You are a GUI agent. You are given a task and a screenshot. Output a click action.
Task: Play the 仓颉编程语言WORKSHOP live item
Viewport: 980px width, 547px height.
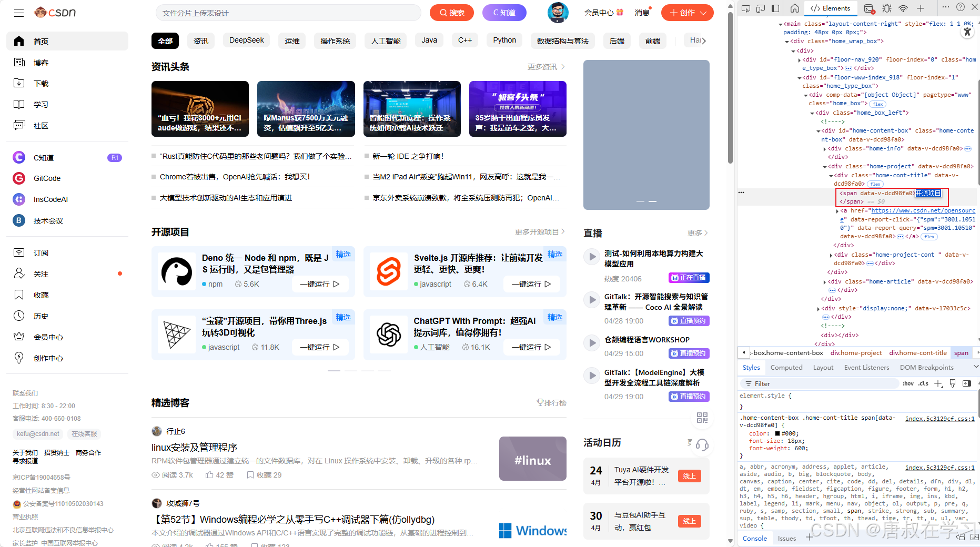592,343
